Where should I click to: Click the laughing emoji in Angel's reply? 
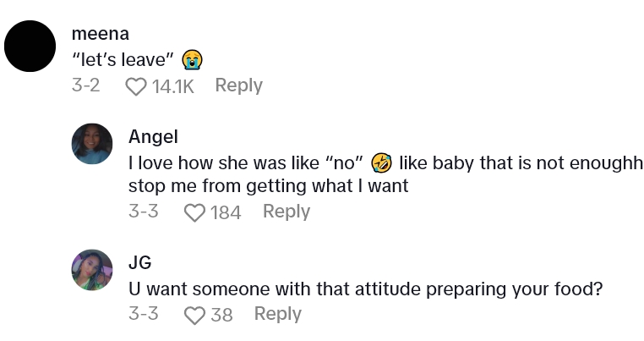[x=382, y=162]
